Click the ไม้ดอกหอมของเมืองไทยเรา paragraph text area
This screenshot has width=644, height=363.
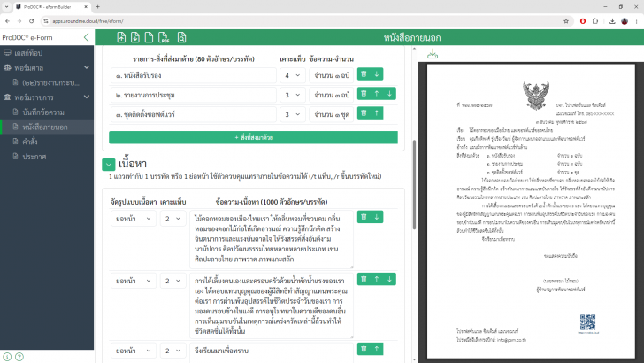coord(272,239)
